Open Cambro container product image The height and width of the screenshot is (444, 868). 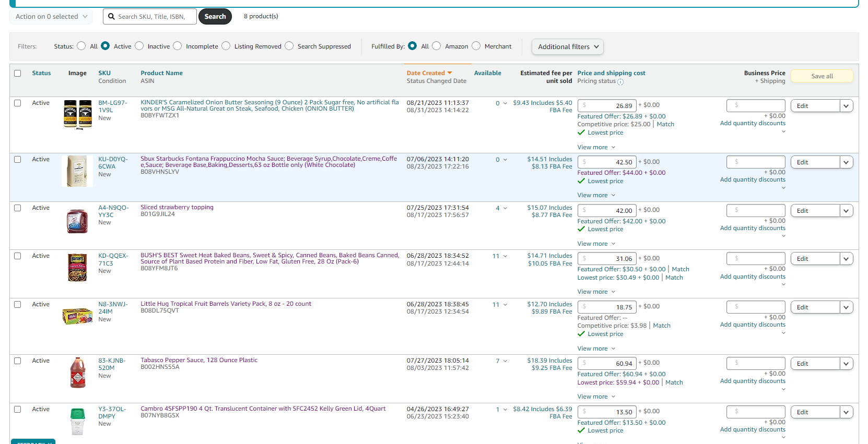point(77,422)
